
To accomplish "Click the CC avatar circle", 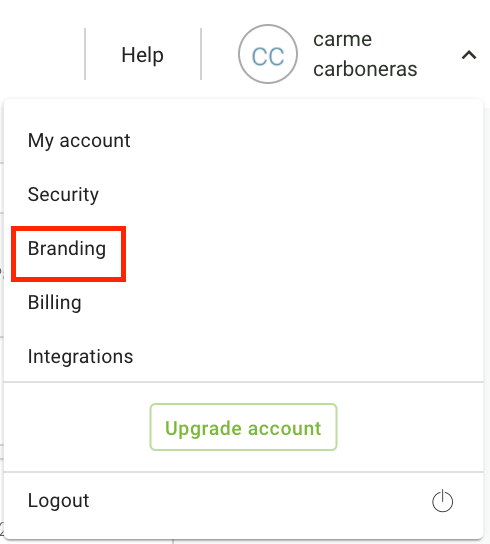I will [268, 54].
